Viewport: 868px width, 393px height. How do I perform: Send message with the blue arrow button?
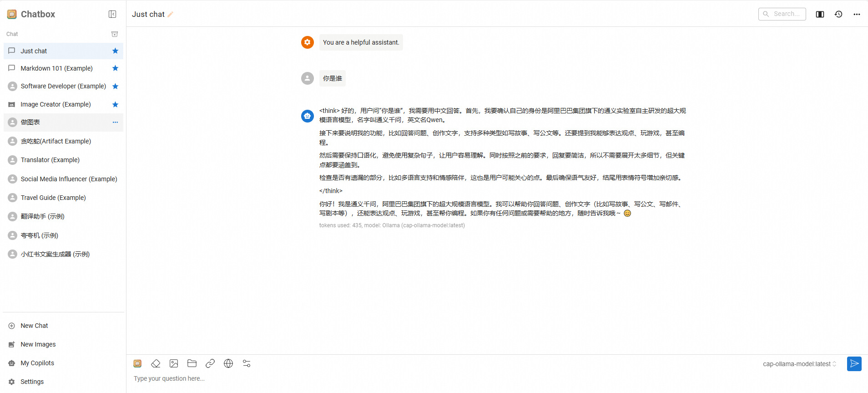[854, 364]
